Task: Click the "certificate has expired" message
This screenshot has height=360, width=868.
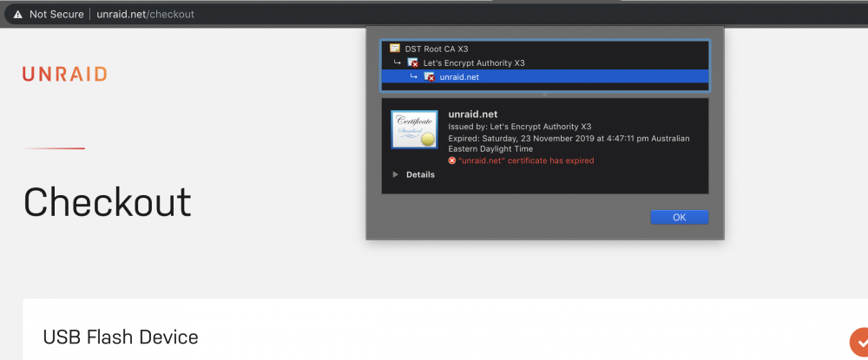Action: [x=526, y=161]
